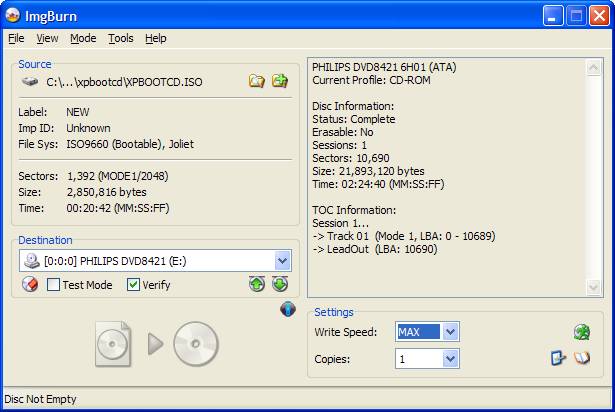Browse for a source image file
Image resolution: width=615 pixels, height=412 pixels.
tap(257, 81)
